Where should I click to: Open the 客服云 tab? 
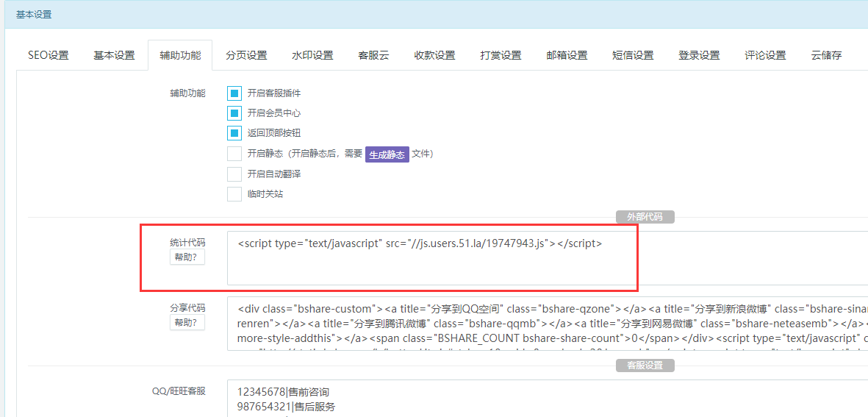coord(373,55)
